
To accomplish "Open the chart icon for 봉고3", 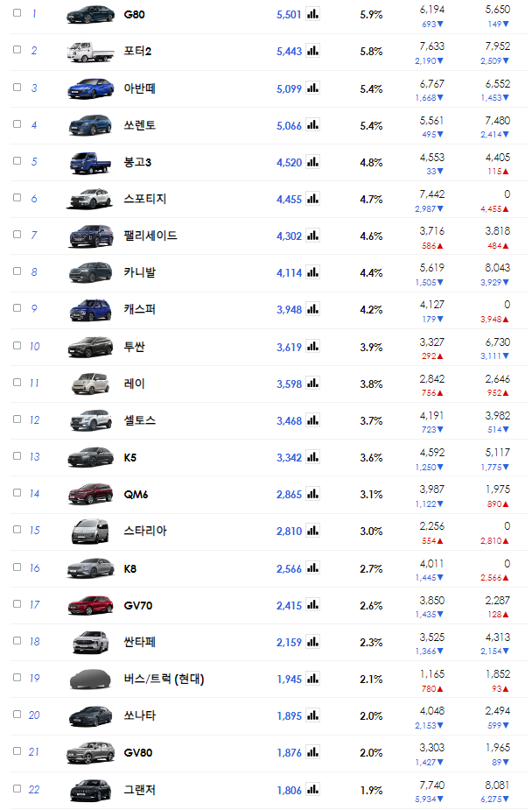I will point(312,162).
